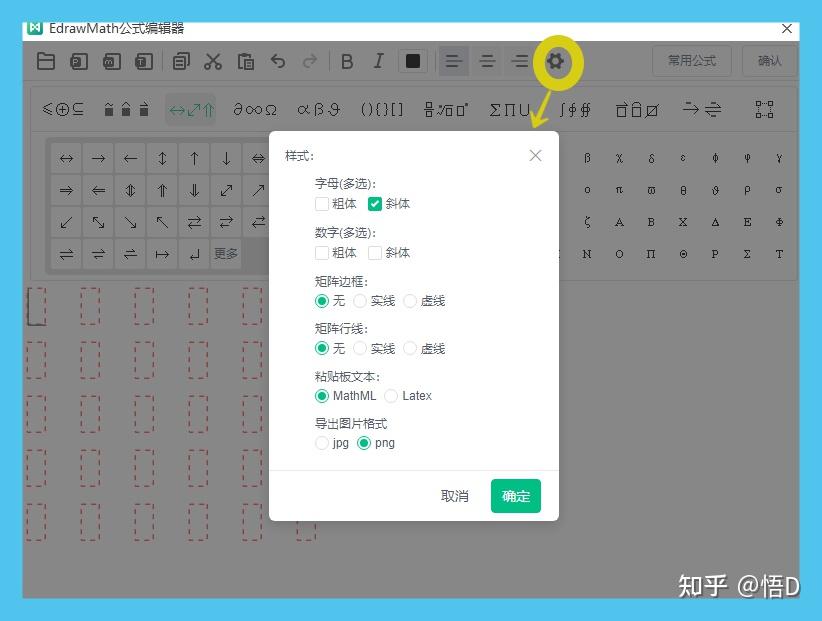Expand the Greek letters symbol group

point(318,110)
